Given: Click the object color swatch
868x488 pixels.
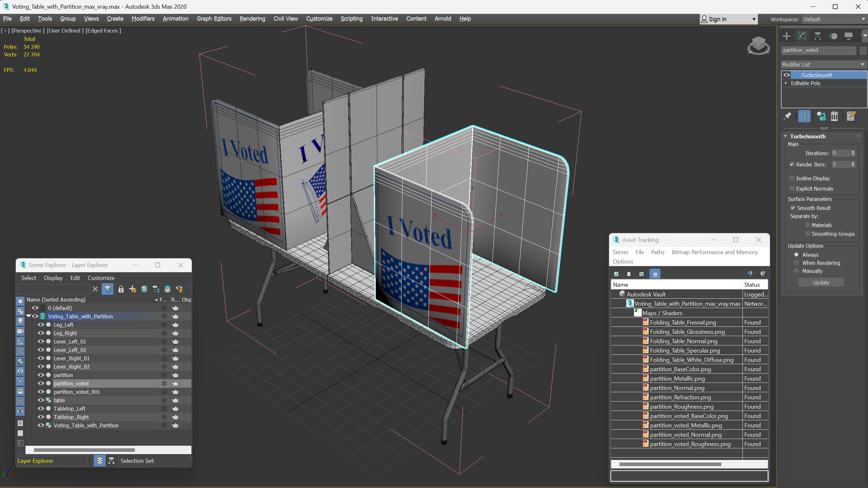Looking at the screenshot, I should 863,50.
